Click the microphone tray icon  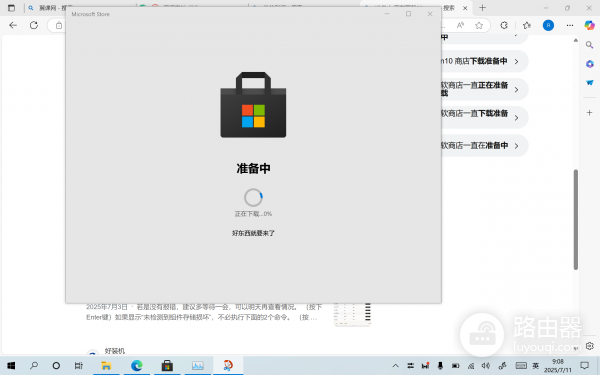[x=440, y=366]
